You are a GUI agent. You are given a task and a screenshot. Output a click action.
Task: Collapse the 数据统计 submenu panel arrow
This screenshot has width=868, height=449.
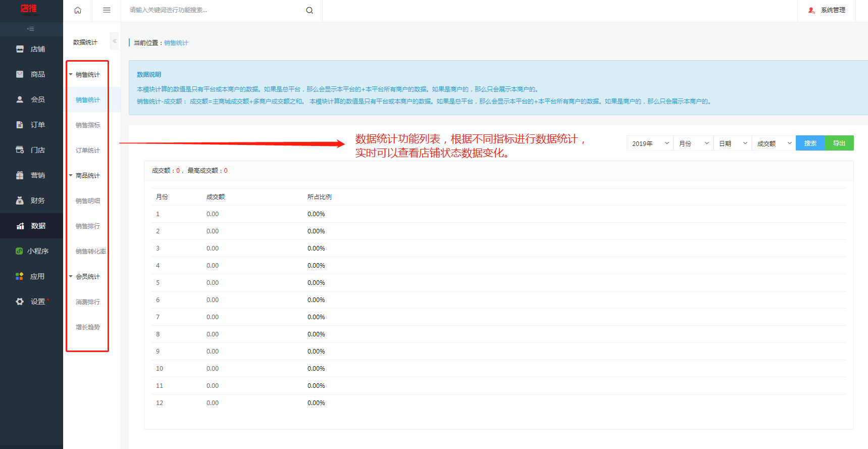click(x=115, y=41)
